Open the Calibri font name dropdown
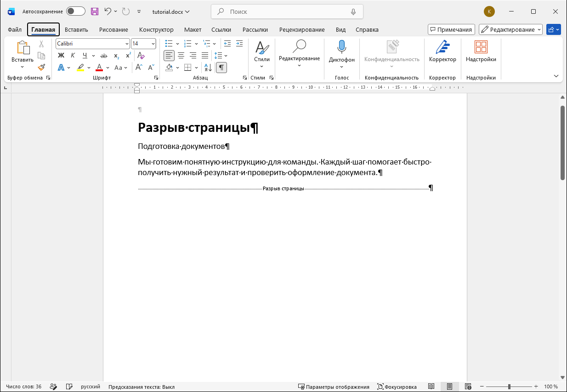This screenshot has width=567, height=392. 127,44
